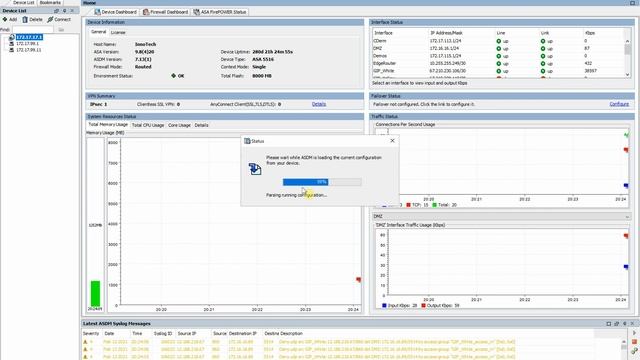Select the License tab in Device Information
Image resolution: width=640 pixels, height=360 pixels.
pyautogui.click(x=118, y=32)
